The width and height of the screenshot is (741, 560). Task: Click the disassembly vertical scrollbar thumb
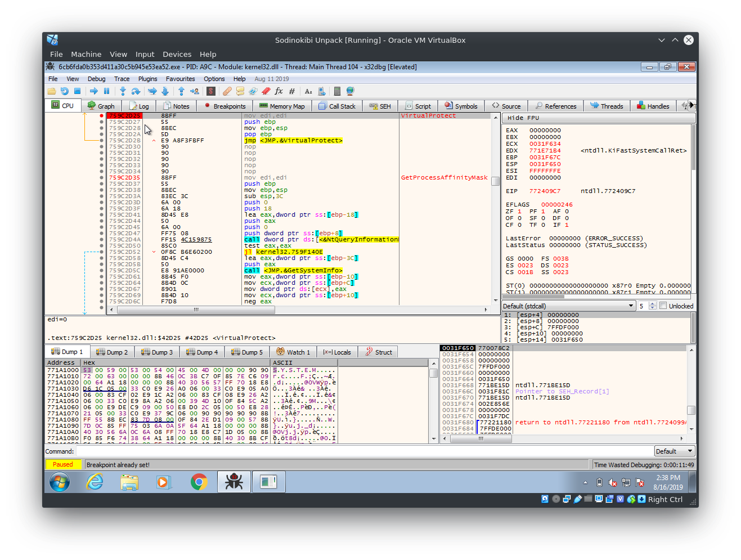(495, 181)
